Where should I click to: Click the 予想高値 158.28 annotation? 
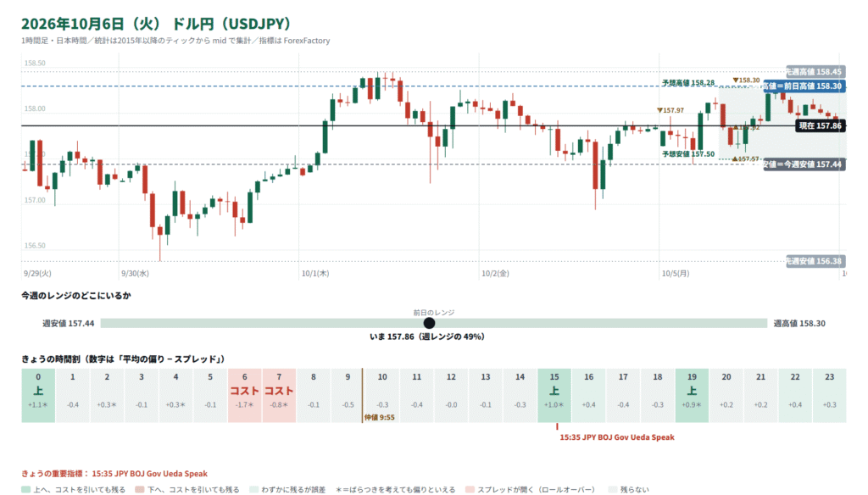(x=688, y=82)
